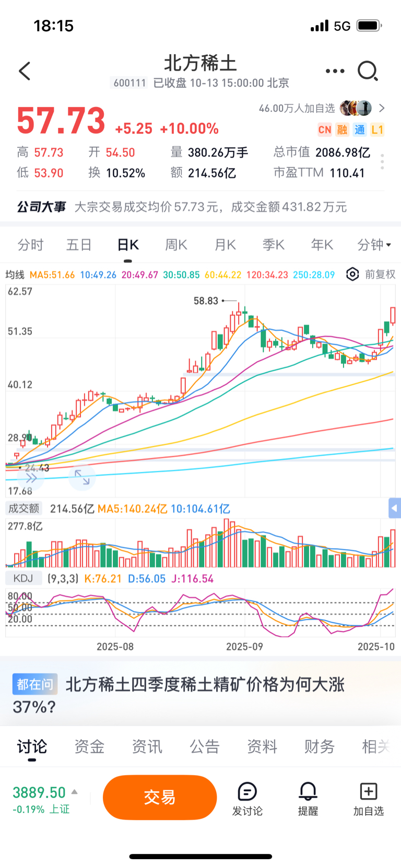Screen dimensions: 401x868
Task: Switch to the 财务 tab
Action: [319, 747]
